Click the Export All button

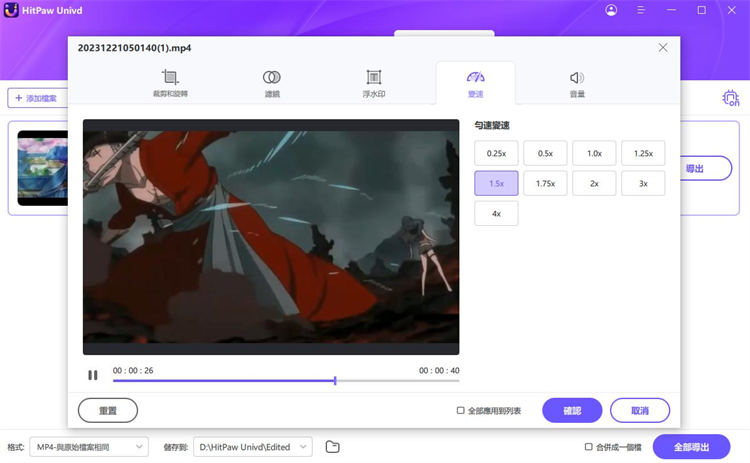(x=691, y=447)
